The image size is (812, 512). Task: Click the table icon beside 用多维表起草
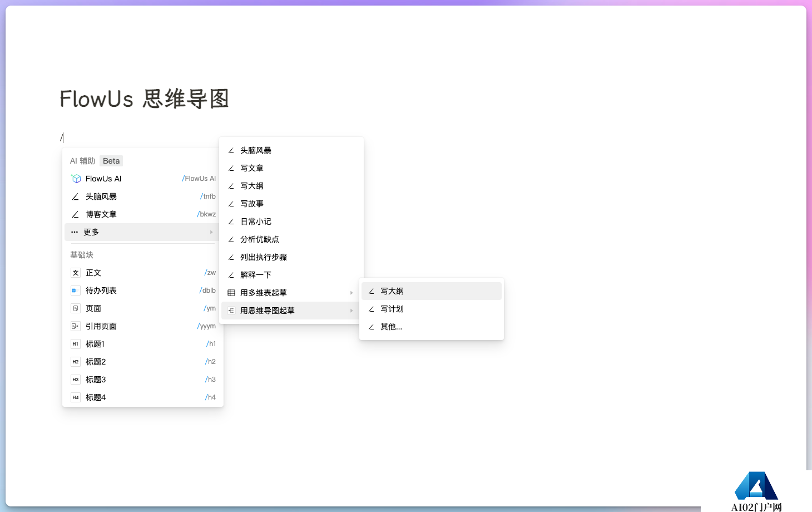231,293
